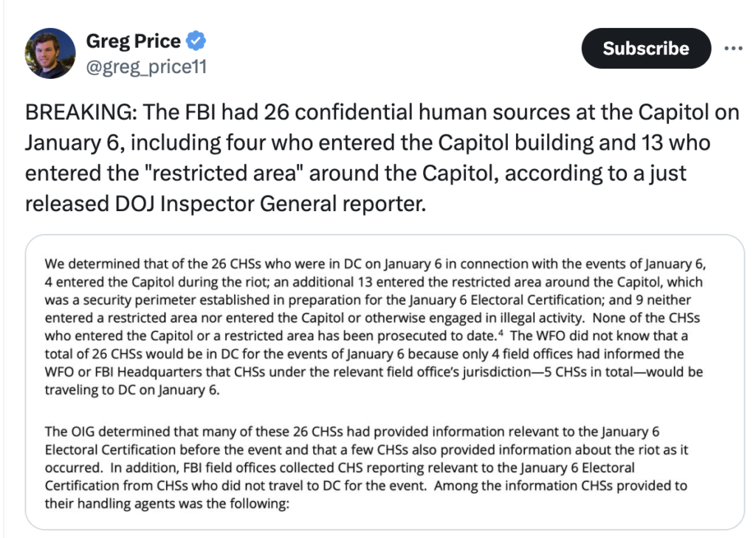Open the embedded OIG report screenshot

384,381
